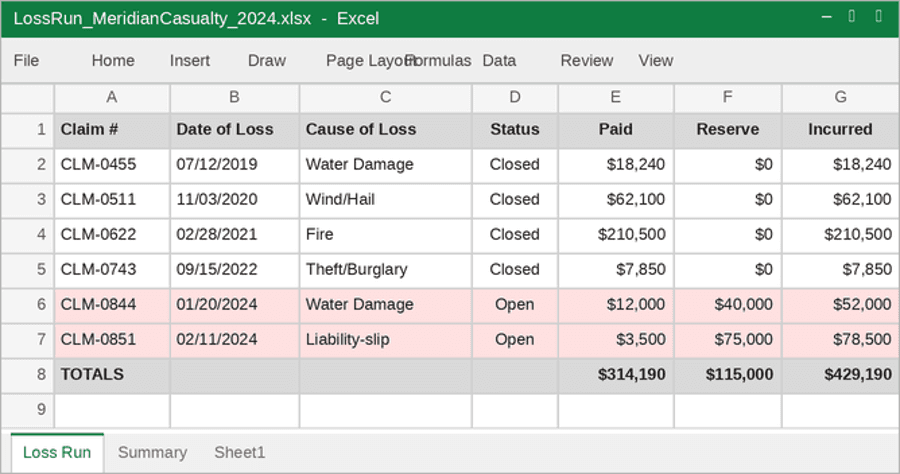The width and height of the screenshot is (900, 474).
Task: Select total incurred $429,190
Action: click(x=840, y=375)
